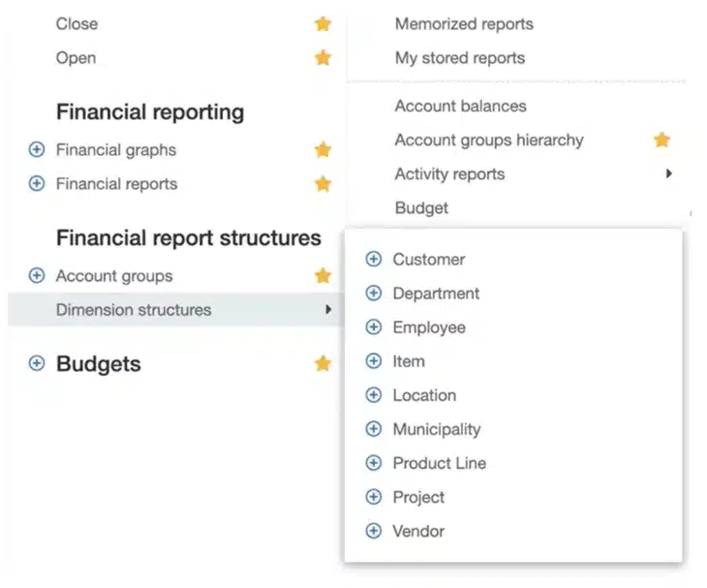This screenshot has height=588, width=707.
Task: Open Memorized reports menu entry
Action: pos(463,24)
